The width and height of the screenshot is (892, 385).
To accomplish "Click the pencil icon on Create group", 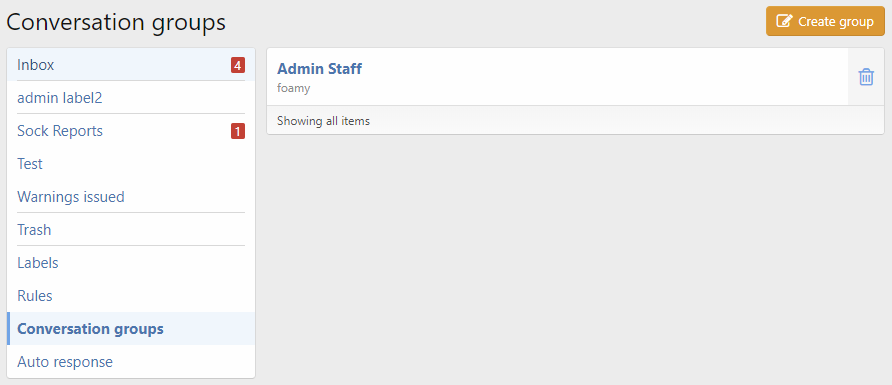I will click(x=784, y=22).
